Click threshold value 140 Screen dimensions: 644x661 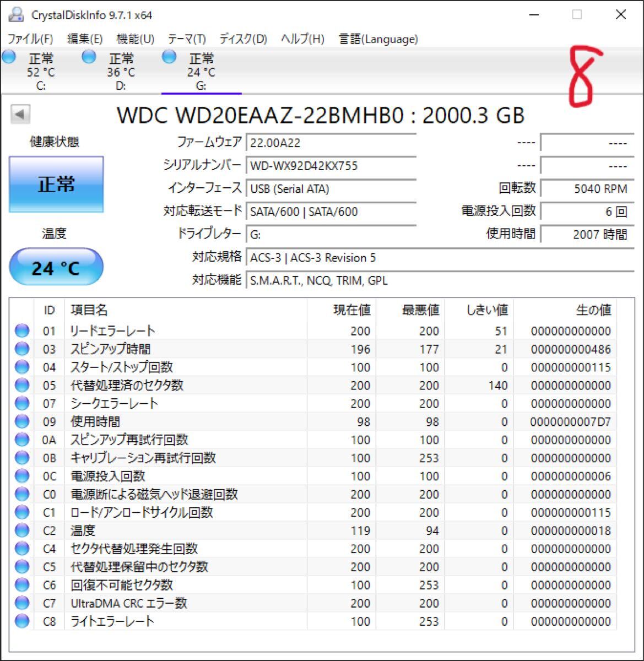coord(498,386)
